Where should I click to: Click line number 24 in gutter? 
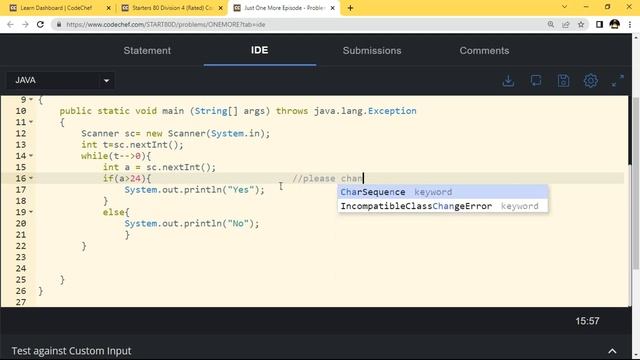[x=21, y=269]
